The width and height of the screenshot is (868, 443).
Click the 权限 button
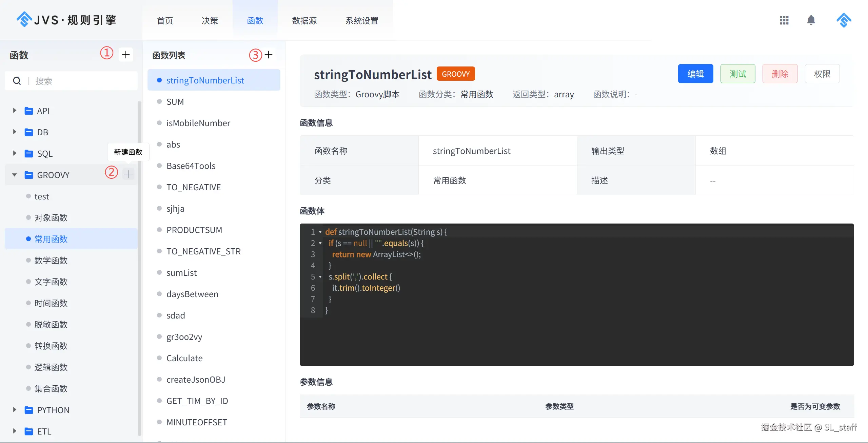click(x=822, y=74)
